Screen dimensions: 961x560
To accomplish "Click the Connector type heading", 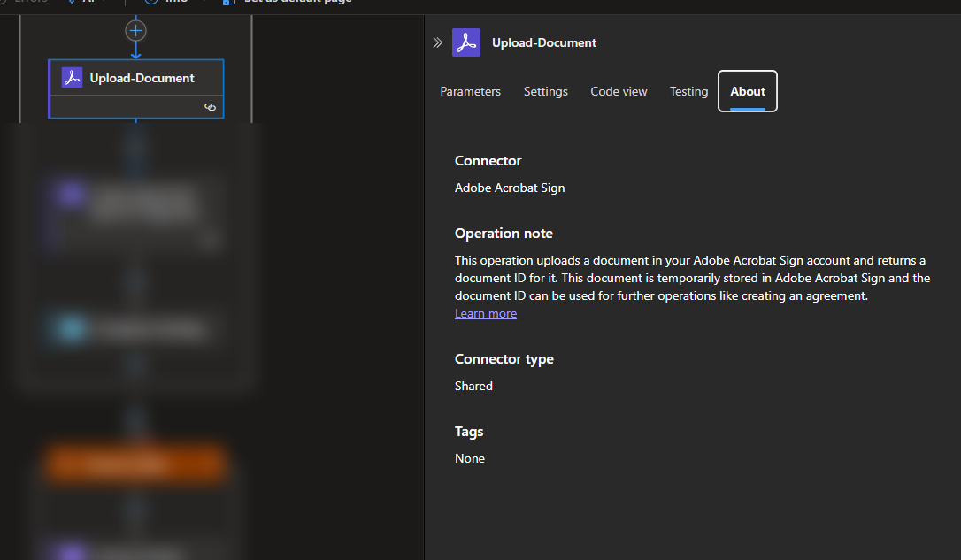I will (504, 359).
